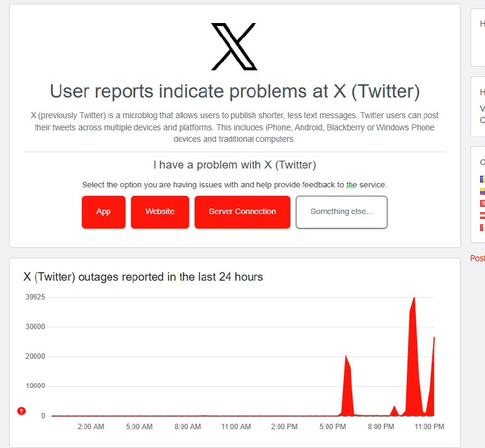Select the Colombia flag in the sidebar
The height and width of the screenshot is (448, 485).
tap(482, 191)
